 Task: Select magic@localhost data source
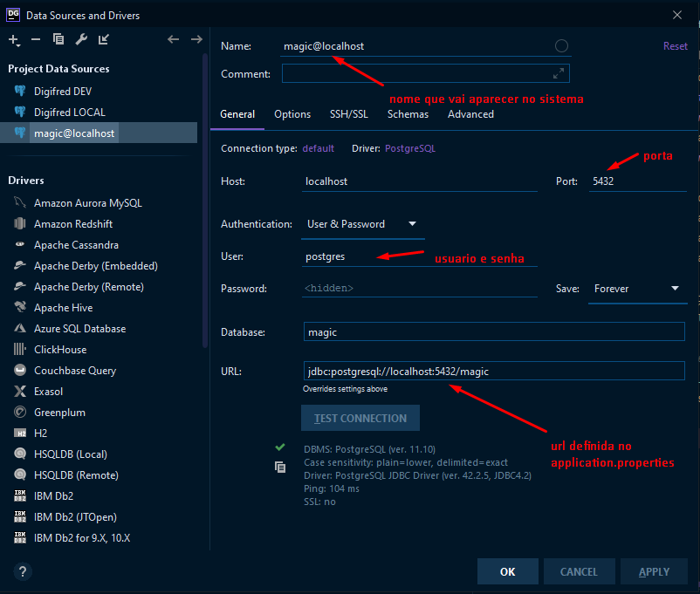[x=99, y=133]
